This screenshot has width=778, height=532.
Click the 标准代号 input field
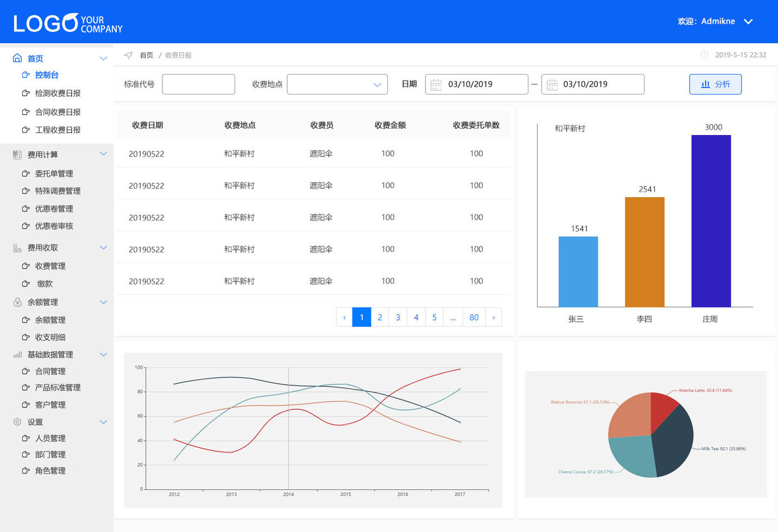198,84
